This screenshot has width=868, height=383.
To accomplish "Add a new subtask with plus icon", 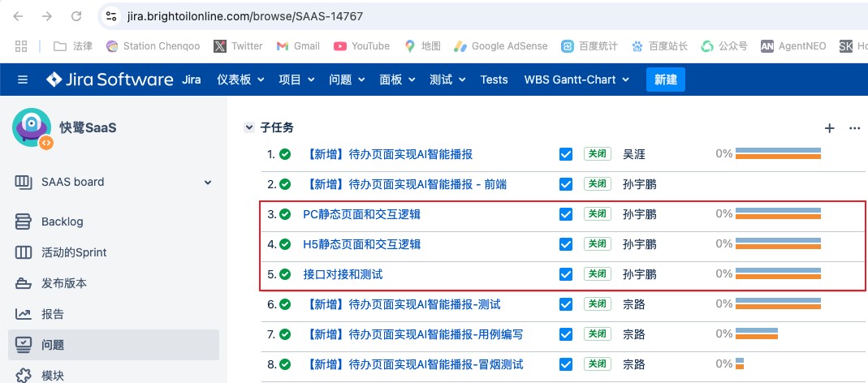I will [x=829, y=128].
